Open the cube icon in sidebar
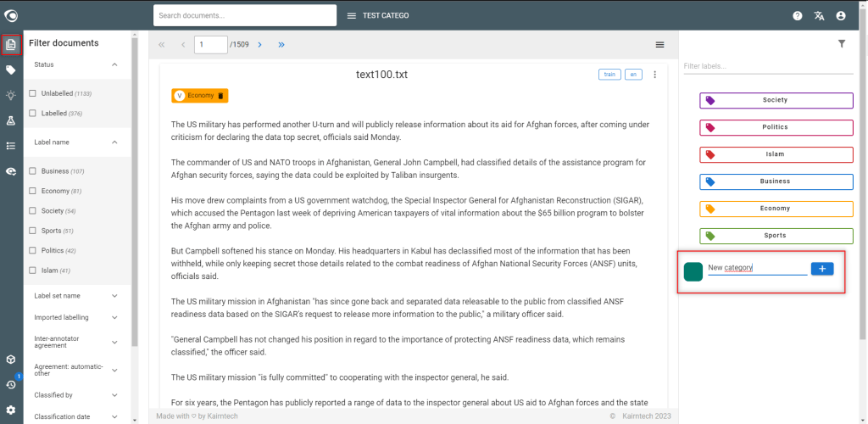868x424 pixels. (11, 360)
